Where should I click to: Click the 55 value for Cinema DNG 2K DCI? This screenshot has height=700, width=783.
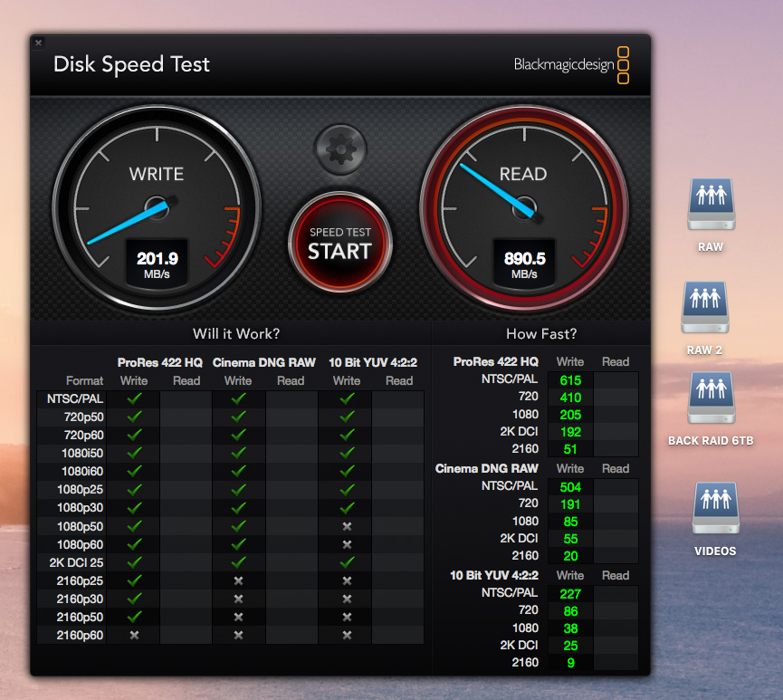tap(570, 539)
